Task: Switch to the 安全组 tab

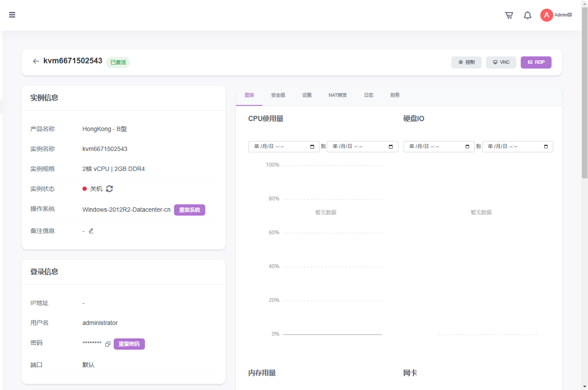Action: click(x=278, y=95)
